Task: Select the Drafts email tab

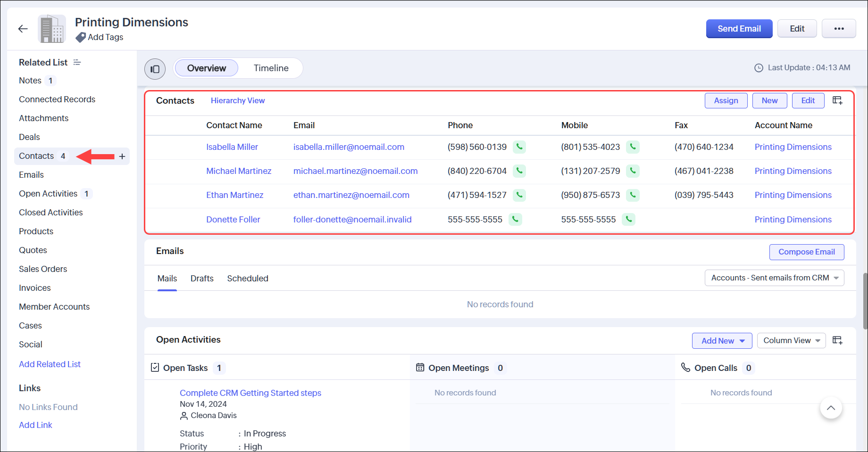Action: click(202, 279)
